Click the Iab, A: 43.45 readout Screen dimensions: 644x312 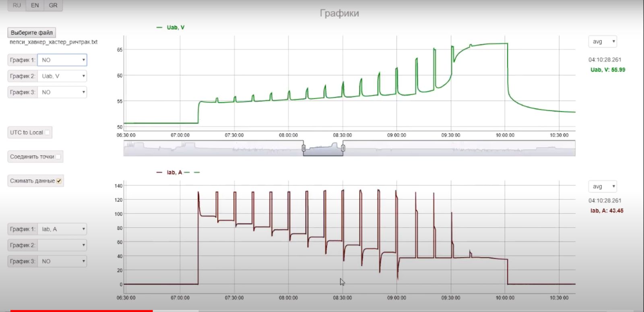pyautogui.click(x=607, y=211)
